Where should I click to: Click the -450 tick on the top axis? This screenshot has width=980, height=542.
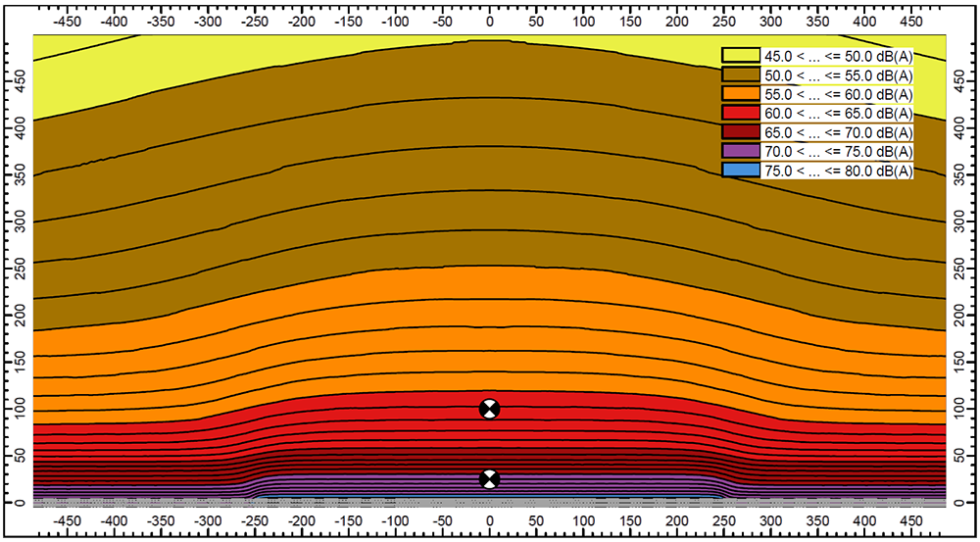click(68, 21)
